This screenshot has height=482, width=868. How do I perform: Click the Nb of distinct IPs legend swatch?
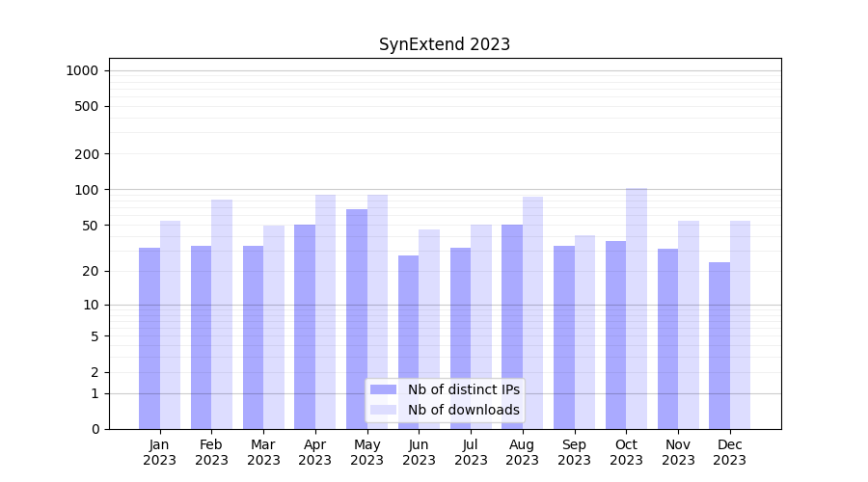pos(383,389)
